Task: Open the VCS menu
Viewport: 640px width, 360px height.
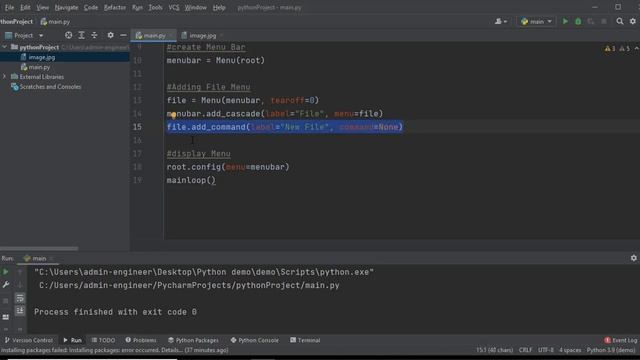Action: [x=173, y=7]
